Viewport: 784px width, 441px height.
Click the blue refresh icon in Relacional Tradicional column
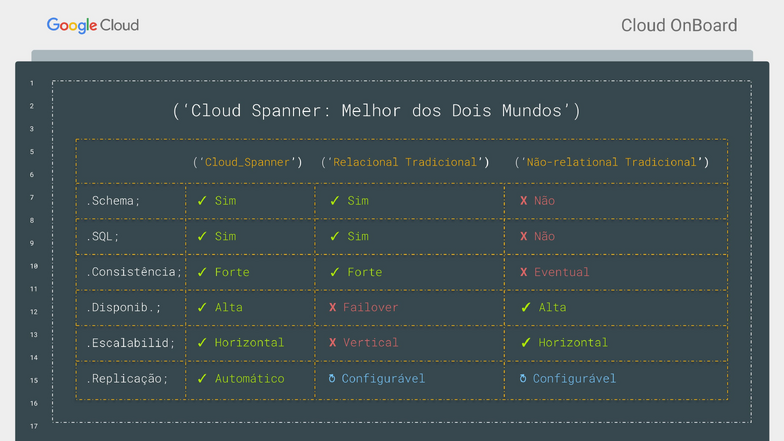tap(332, 379)
